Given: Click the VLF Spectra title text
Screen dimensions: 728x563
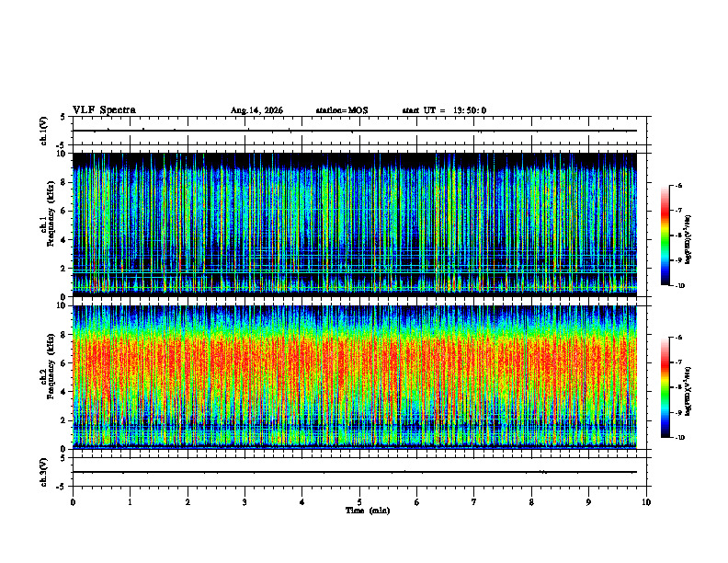Looking at the screenshot, I should tap(104, 110).
